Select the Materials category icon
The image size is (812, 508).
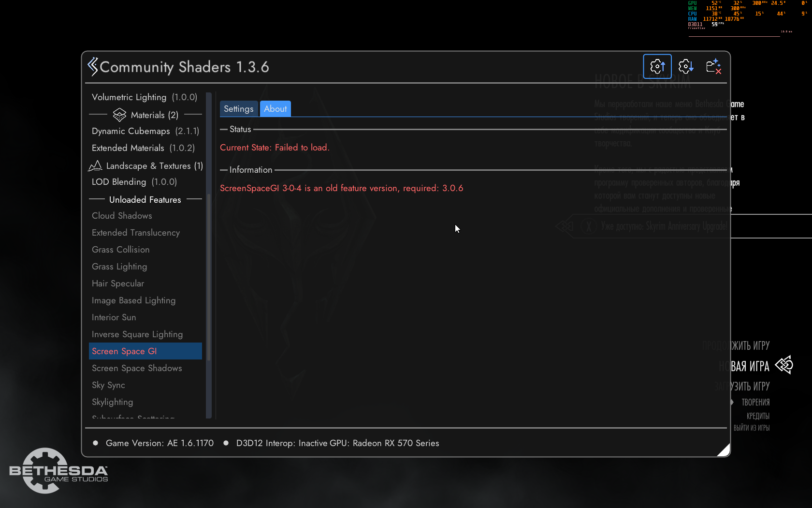[x=119, y=115]
